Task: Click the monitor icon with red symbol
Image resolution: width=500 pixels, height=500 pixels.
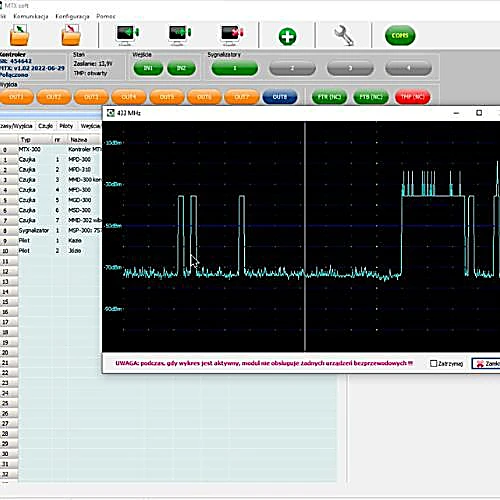Action: point(232,35)
